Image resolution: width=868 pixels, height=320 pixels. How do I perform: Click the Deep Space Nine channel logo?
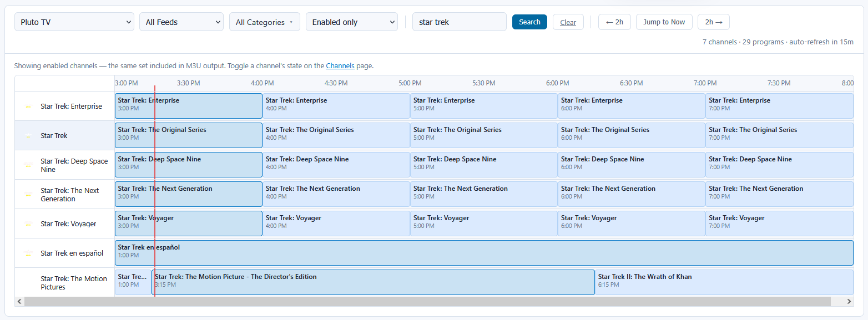point(28,165)
